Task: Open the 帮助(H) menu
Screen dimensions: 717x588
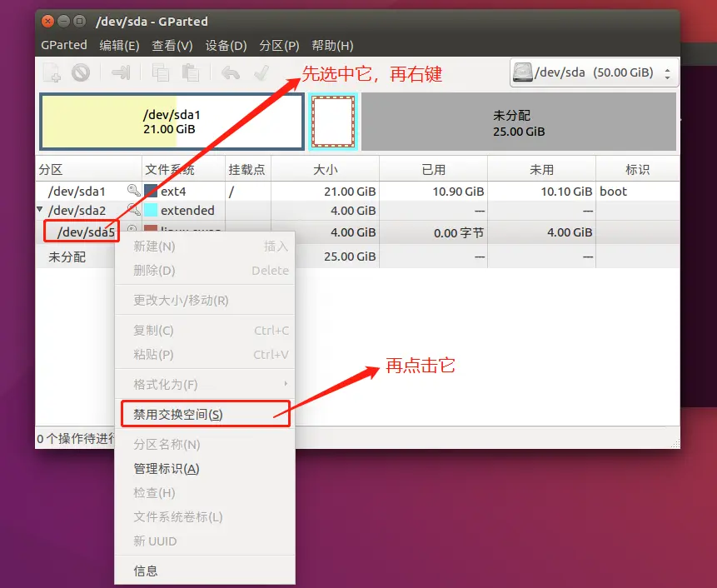Action: tap(332, 45)
